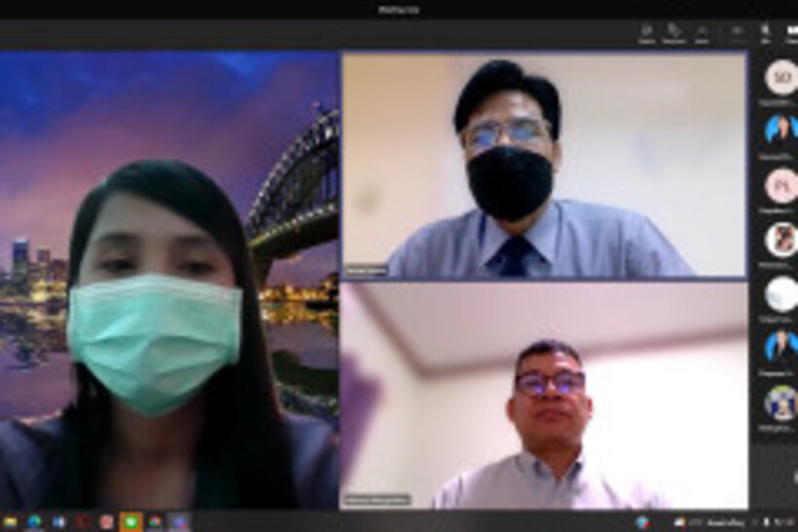Open the green LINE app in taskbar

[x=131, y=522]
